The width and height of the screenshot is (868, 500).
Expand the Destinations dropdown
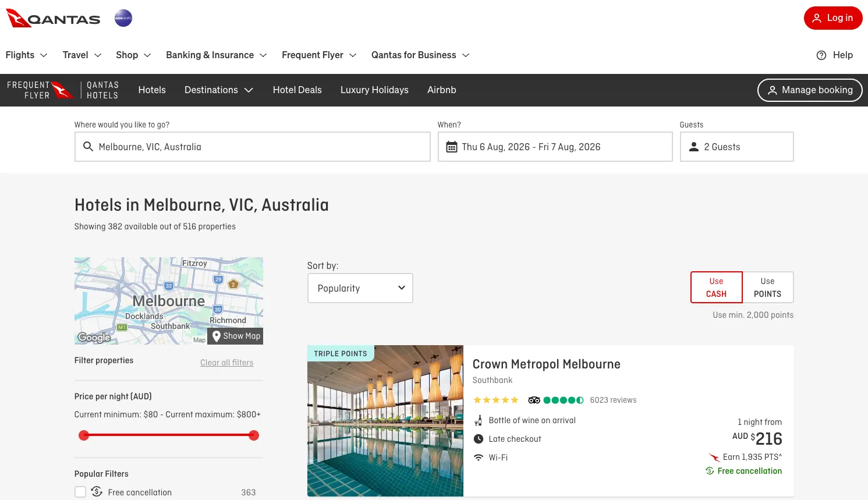pyautogui.click(x=219, y=90)
